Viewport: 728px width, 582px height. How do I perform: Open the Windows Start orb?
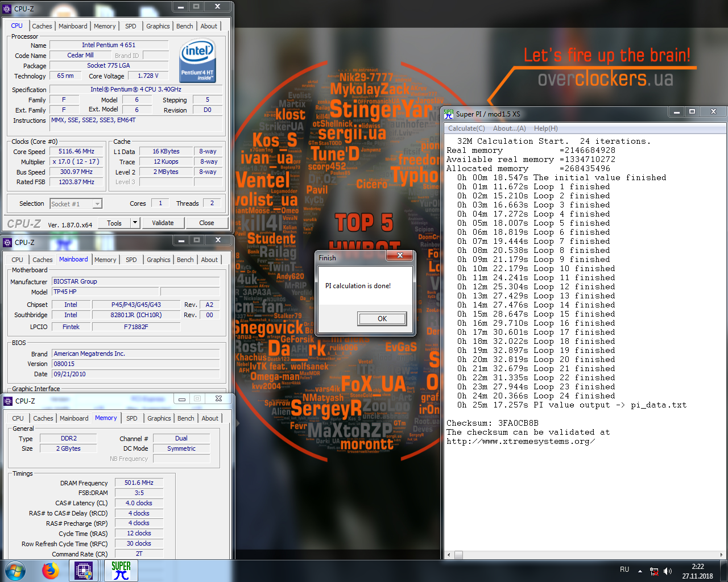[15, 570]
